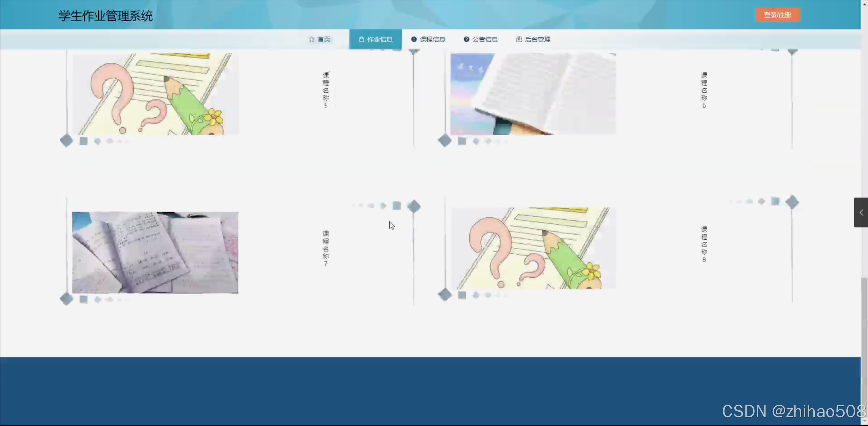The width and height of the screenshot is (868, 426).
Task: Switch to 课程信息 tab
Action: (432, 39)
